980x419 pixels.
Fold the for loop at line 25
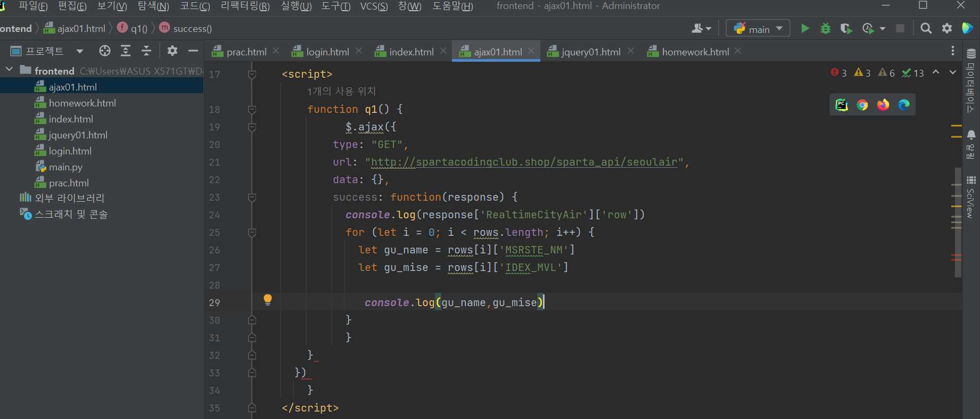tap(252, 232)
